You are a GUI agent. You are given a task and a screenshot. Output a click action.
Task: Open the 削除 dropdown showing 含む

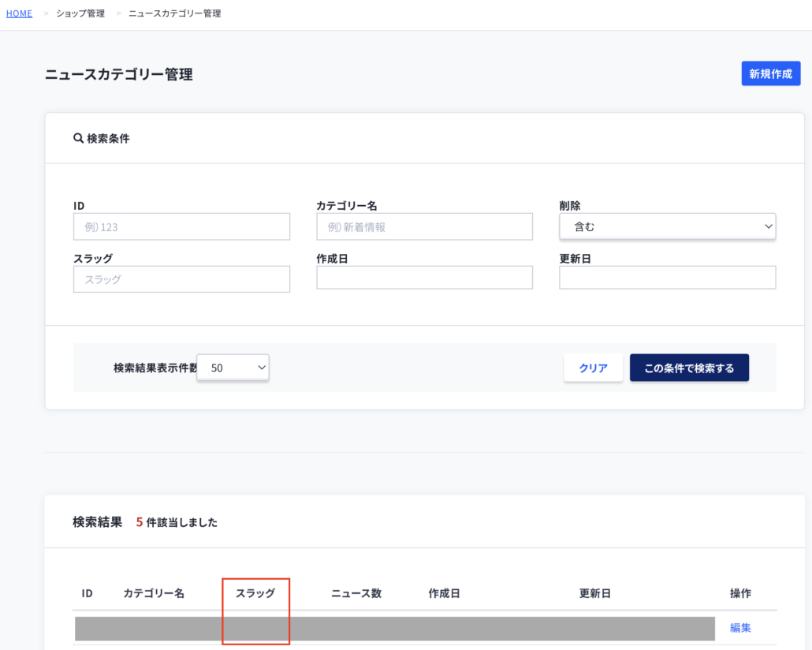coord(668,226)
